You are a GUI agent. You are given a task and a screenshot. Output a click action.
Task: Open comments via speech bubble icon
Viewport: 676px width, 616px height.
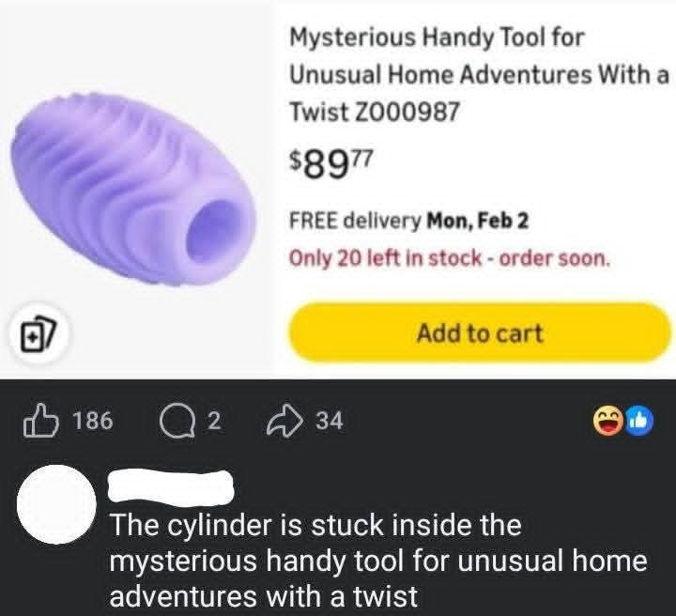pyautogui.click(x=178, y=422)
